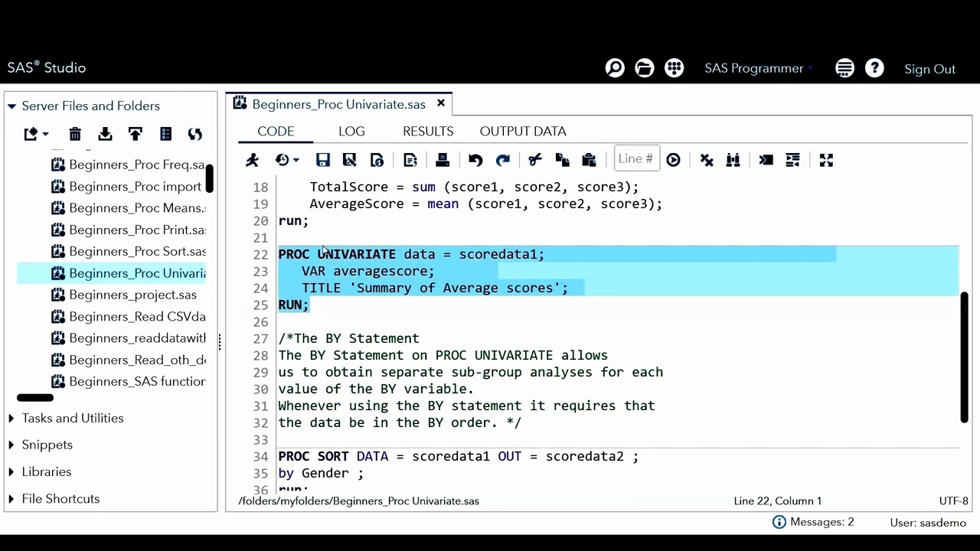Print the code using the printer icon
The image size is (980, 551).
(443, 160)
